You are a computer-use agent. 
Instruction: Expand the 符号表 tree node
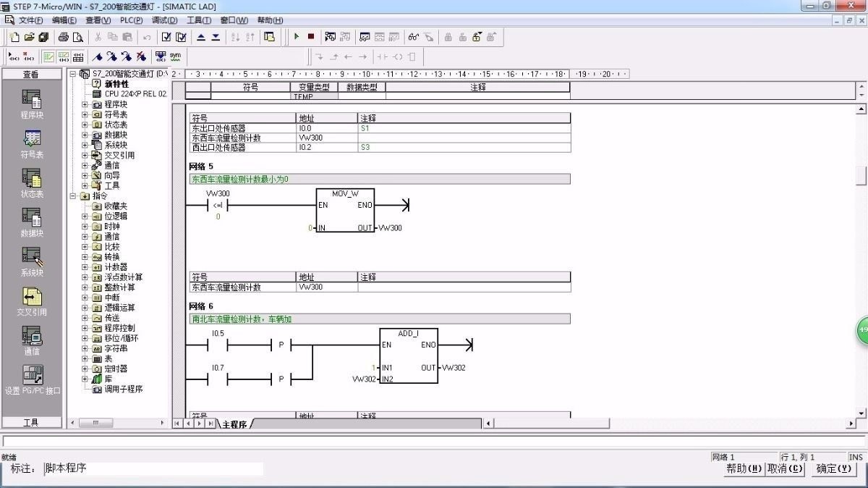pyautogui.click(x=85, y=114)
